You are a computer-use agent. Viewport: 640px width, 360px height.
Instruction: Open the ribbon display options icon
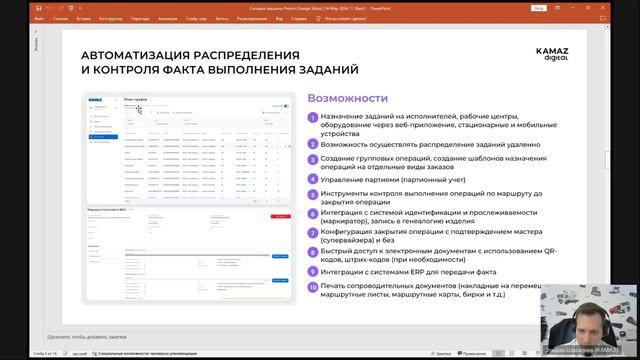pyautogui.click(x=557, y=8)
